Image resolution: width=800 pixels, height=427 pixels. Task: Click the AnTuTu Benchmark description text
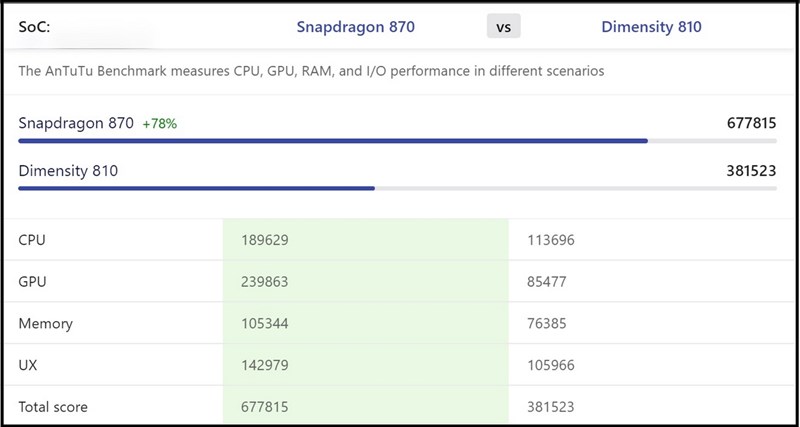tap(311, 72)
